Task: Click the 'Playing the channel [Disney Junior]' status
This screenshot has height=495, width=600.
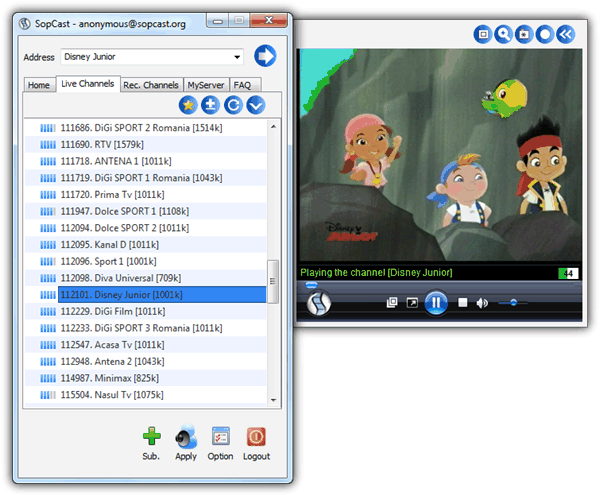Action: coord(376,273)
